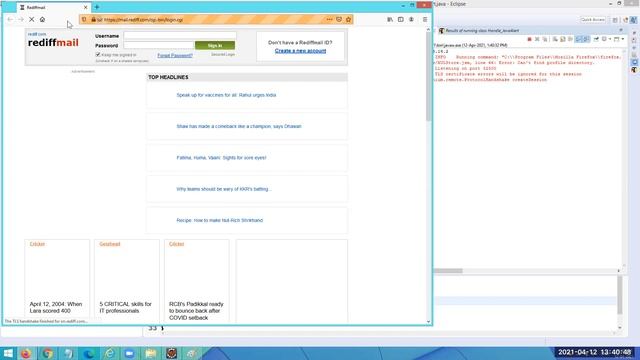
Task: Toggle Eclipse console Word Wrap icon
Action: click(570, 39)
